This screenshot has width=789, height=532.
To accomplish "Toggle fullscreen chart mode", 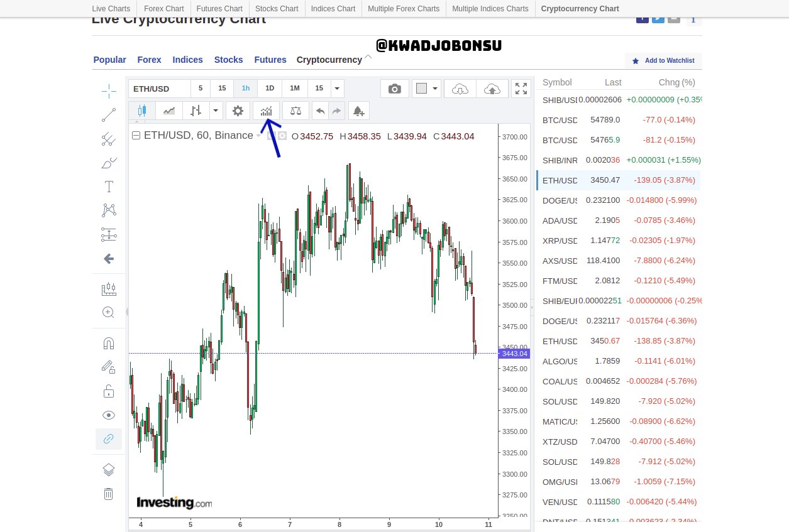I will tap(521, 89).
